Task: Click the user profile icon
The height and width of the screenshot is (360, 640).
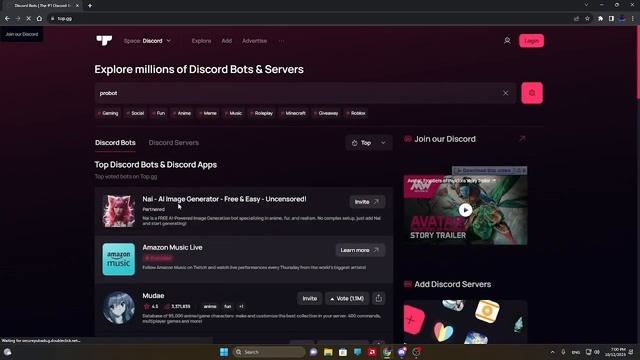Action: click(x=507, y=41)
